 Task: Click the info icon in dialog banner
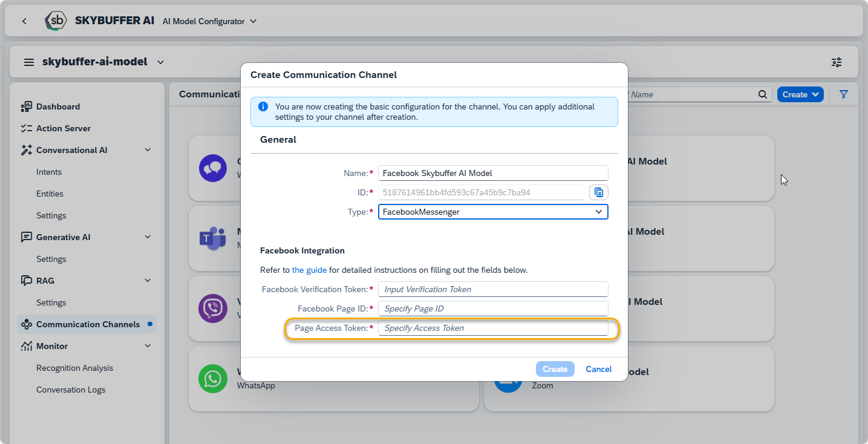263,106
